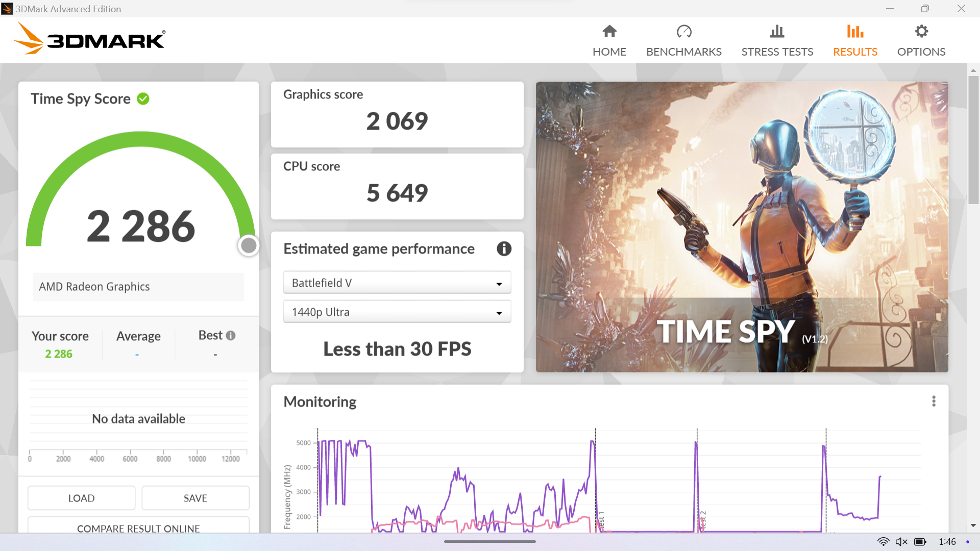This screenshot has height=551, width=980.
Task: Click the bottom gesture handle bar
Action: (490, 541)
